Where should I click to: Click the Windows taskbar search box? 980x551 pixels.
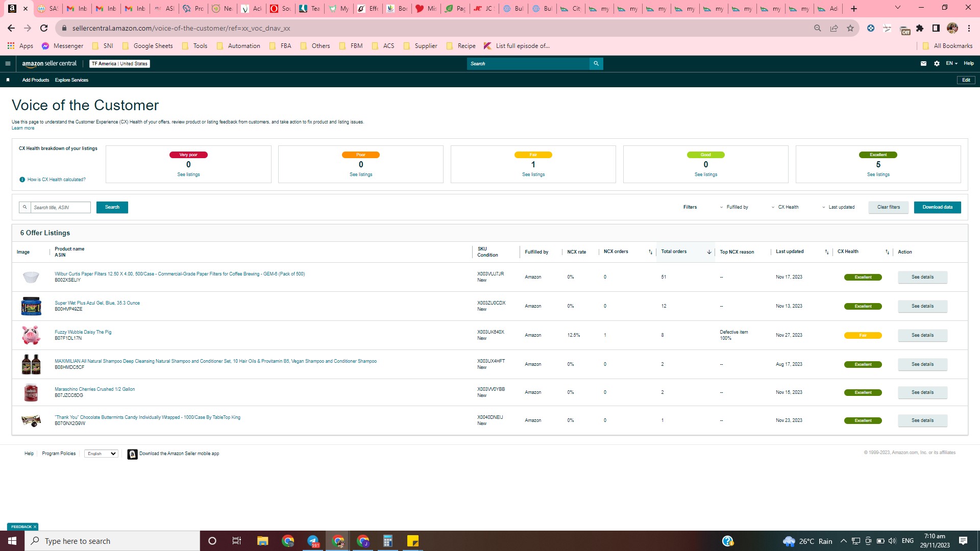pos(112,541)
